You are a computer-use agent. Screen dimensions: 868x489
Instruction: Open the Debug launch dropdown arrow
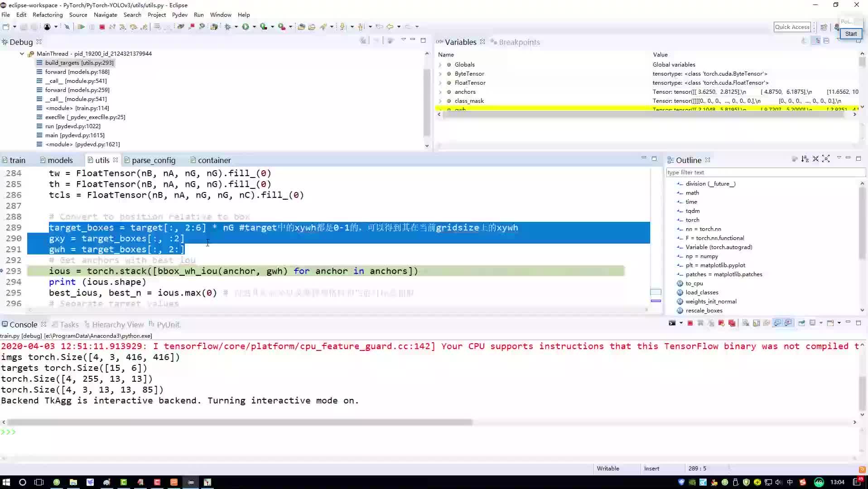[236, 27]
